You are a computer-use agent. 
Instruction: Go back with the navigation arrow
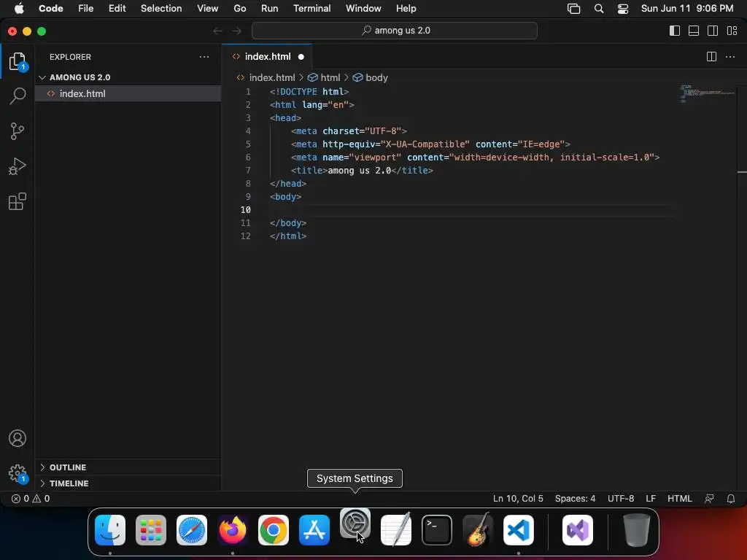coord(217,31)
